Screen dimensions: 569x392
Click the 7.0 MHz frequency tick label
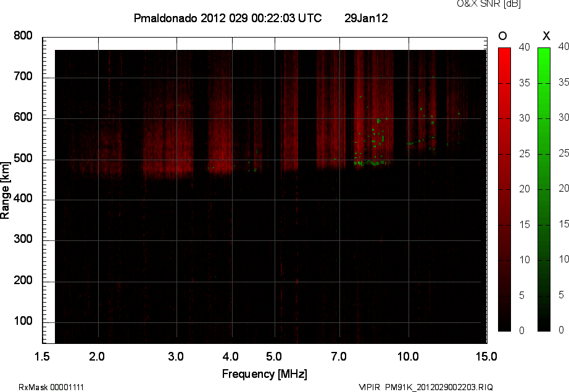[339, 356]
